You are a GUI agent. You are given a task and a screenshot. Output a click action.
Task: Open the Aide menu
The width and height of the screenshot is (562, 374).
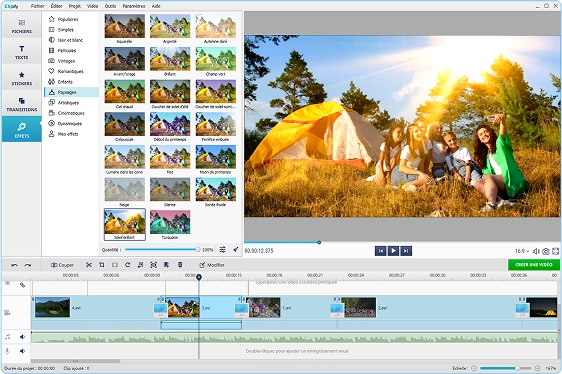pyautogui.click(x=156, y=6)
